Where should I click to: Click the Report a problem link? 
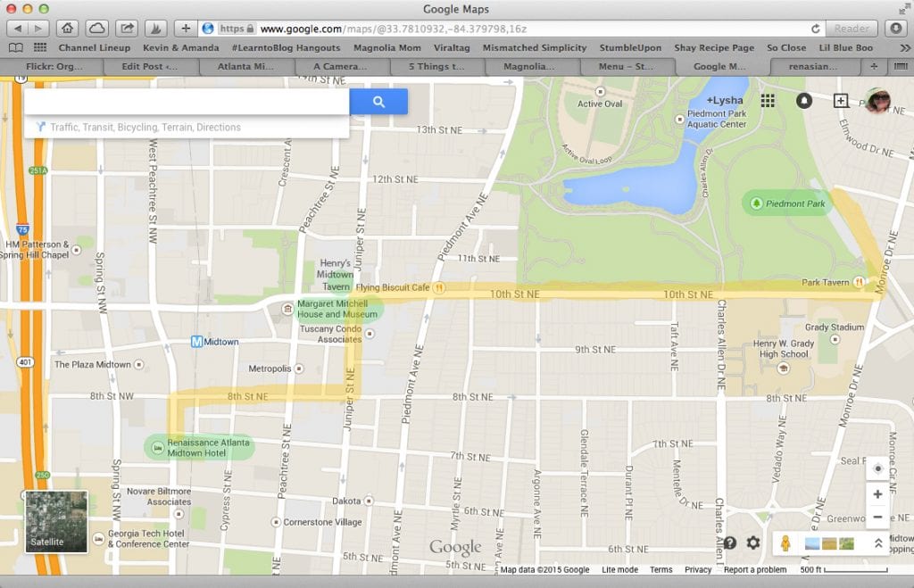click(x=755, y=570)
